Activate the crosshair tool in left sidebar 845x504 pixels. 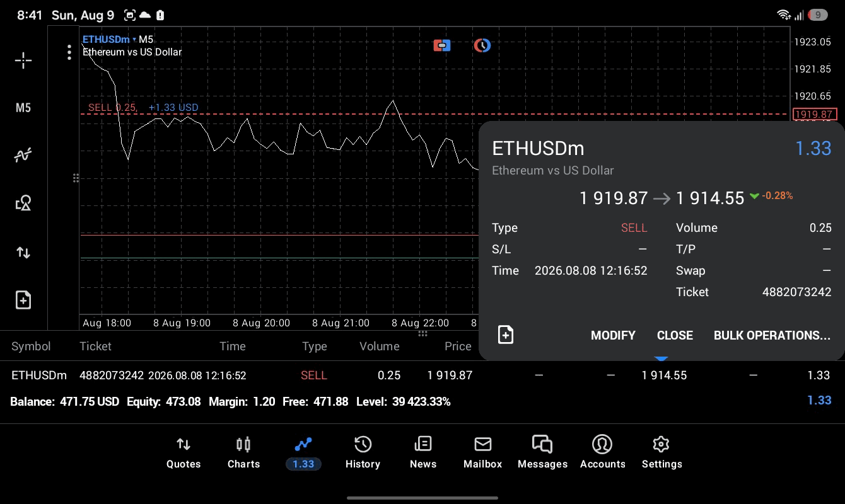(23, 60)
